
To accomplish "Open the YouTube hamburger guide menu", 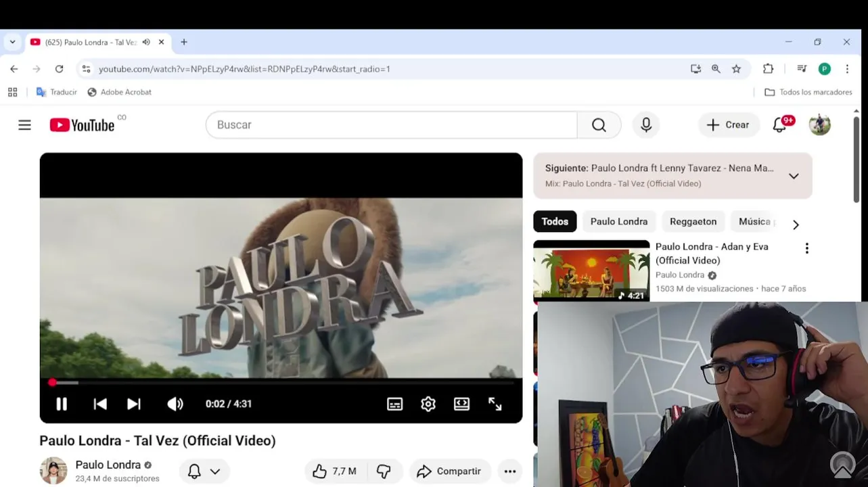I will pyautogui.click(x=25, y=125).
